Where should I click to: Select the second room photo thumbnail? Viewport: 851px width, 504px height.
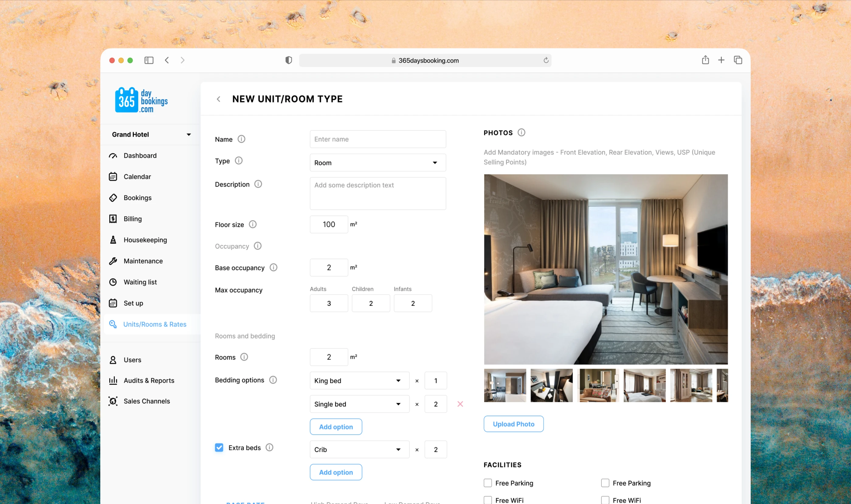coord(551,385)
